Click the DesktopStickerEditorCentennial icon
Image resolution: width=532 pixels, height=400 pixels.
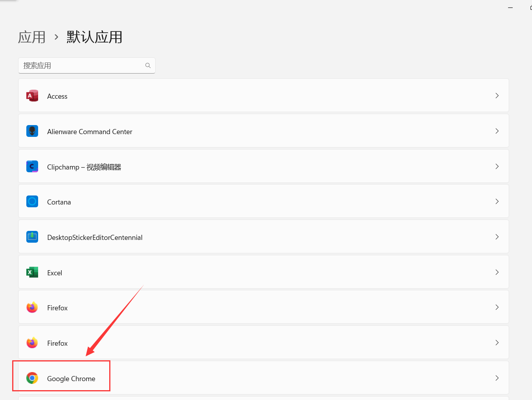[32, 237]
